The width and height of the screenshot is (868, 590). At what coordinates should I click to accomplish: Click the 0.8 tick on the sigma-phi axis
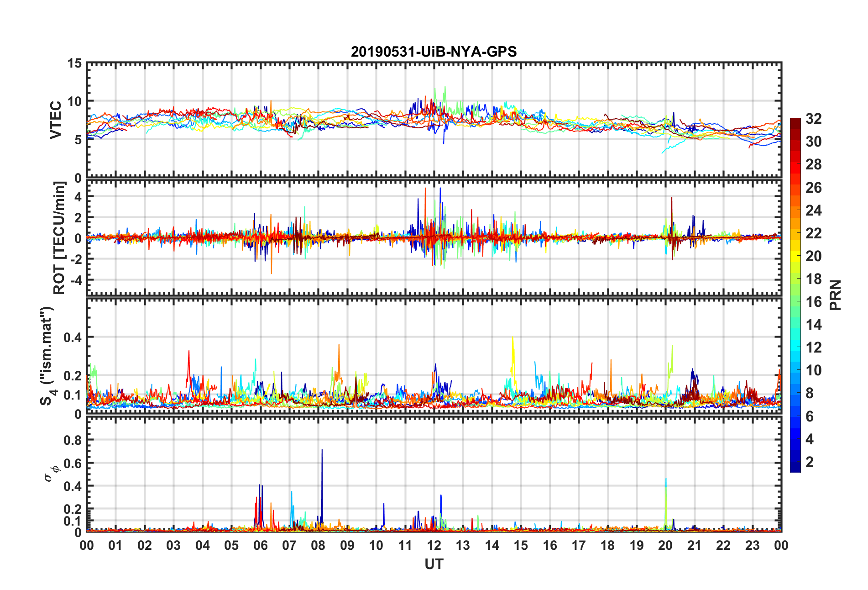[x=73, y=440]
